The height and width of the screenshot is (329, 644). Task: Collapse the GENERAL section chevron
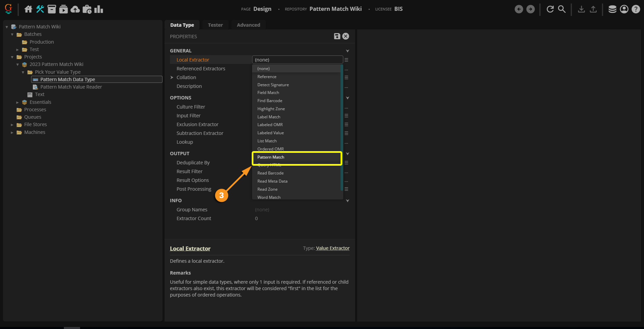coord(347,51)
